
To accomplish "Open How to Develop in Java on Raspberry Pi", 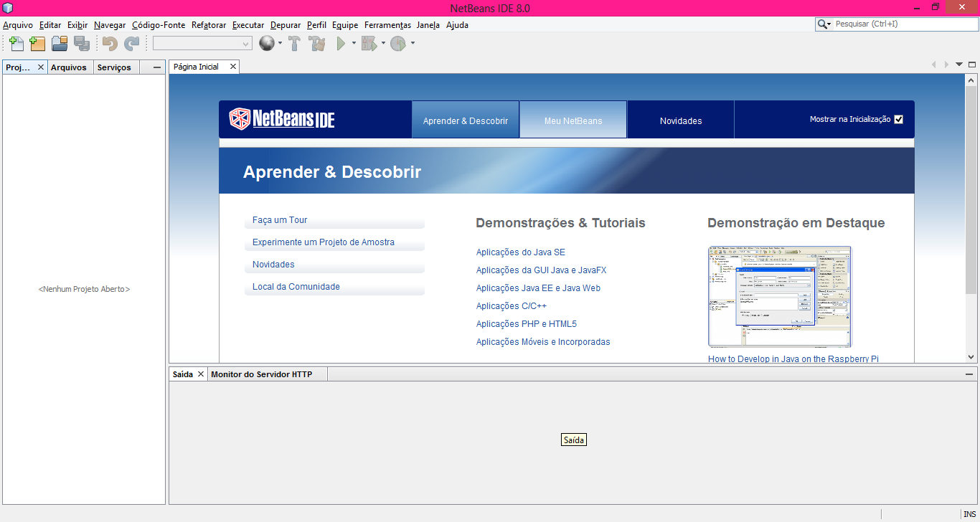I will (793, 359).
